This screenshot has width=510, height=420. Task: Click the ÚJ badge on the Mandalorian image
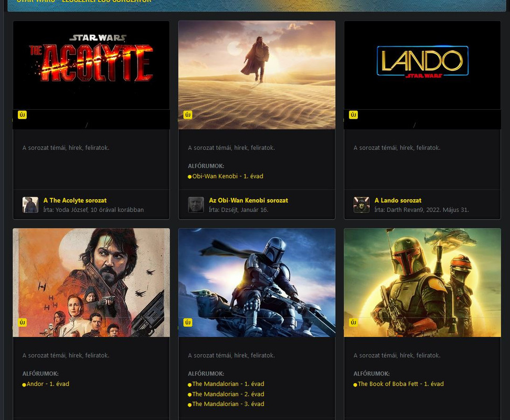coord(188,322)
